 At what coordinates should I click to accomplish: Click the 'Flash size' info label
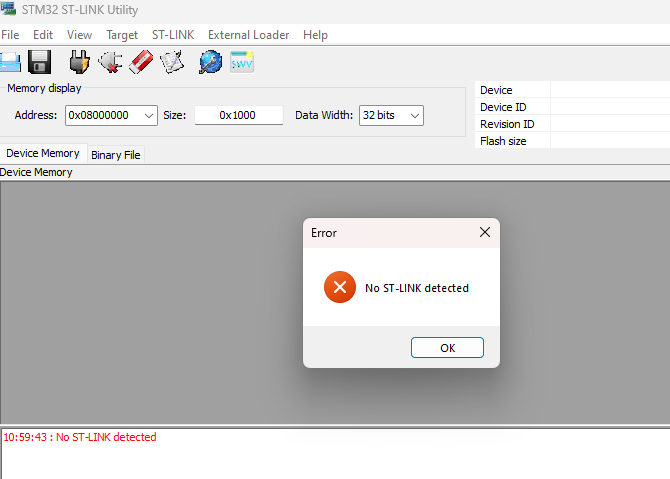(x=503, y=141)
